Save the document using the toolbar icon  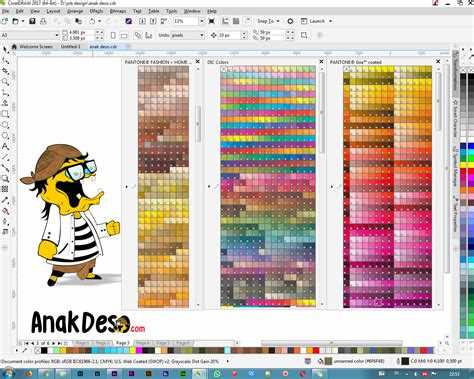(32, 21)
